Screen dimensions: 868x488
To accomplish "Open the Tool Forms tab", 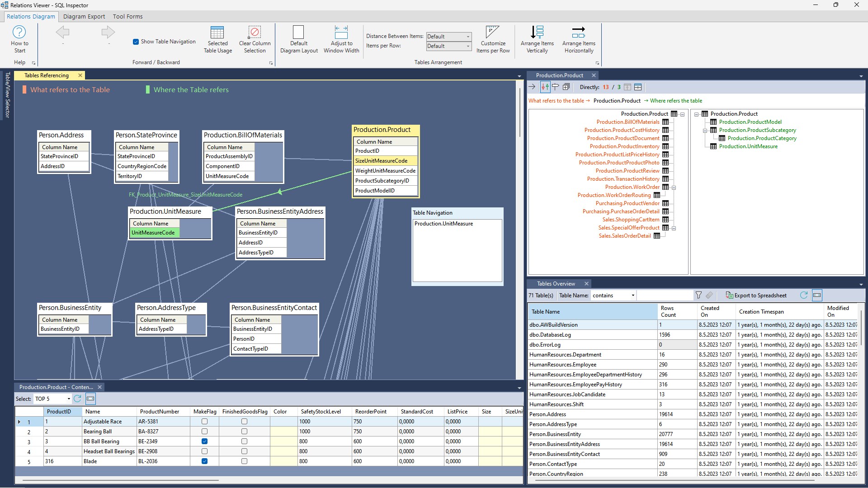I will click(127, 16).
